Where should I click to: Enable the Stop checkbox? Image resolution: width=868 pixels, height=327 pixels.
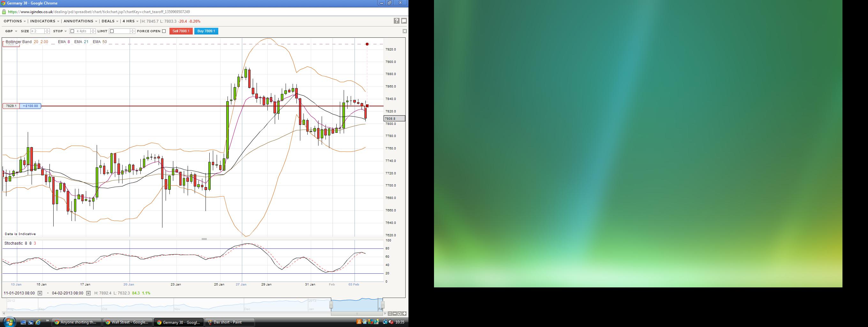tap(72, 31)
